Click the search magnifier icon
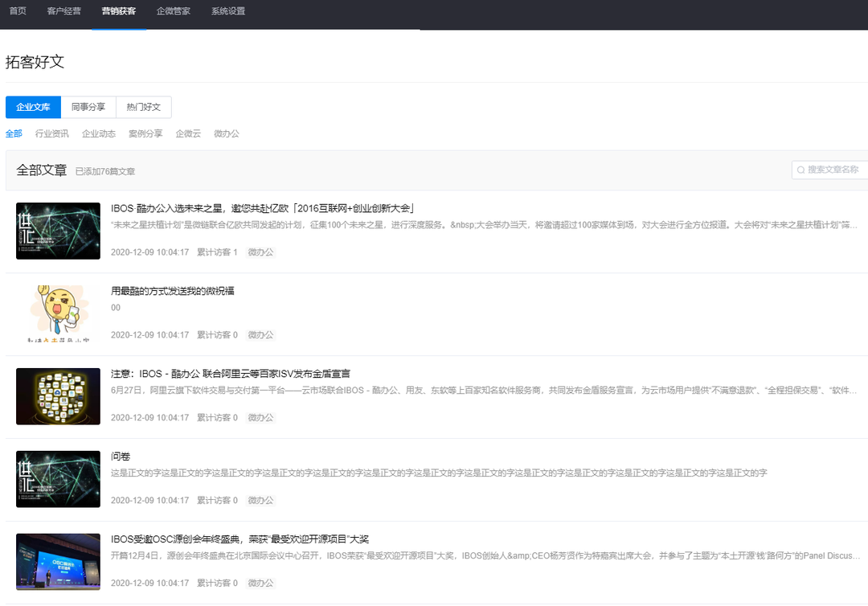The width and height of the screenshot is (868, 606). [x=800, y=170]
